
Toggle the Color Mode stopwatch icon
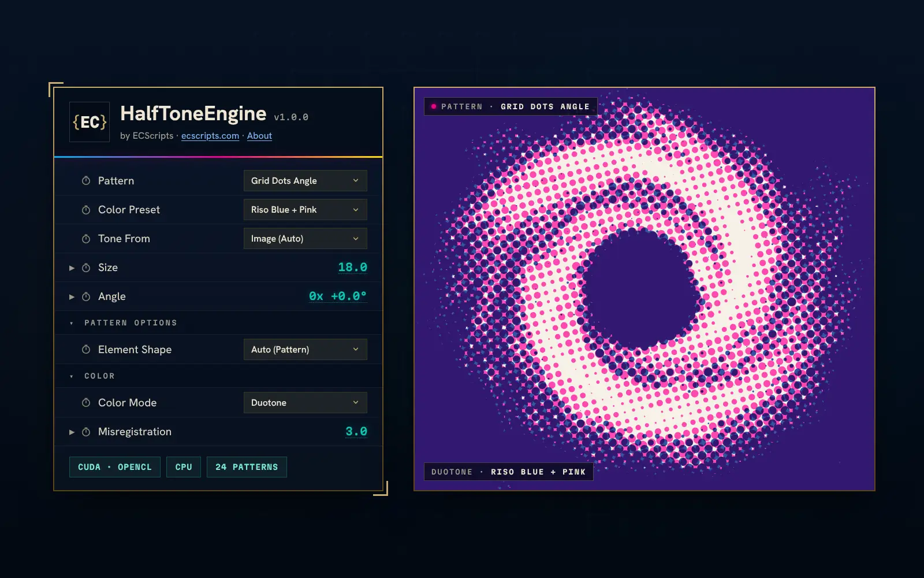(x=86, y=403)
